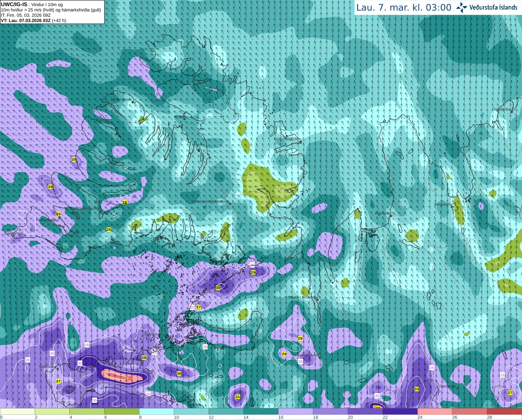Click the Bíldudalsflugvöllur station label
The width and height of the screenshot is (522, 420).
click(x=84, y=208)
